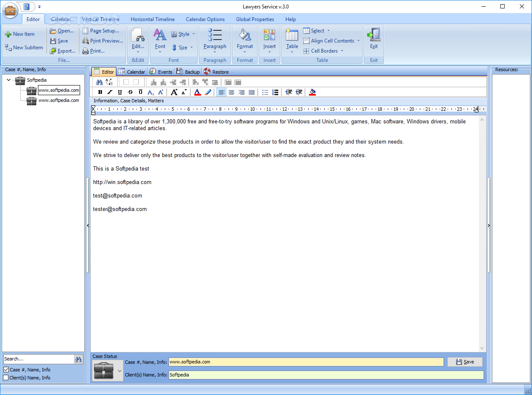Image resolution: width=532 pixels, height=395 pixels.
Task: Align text left
Action: [221, 92]
